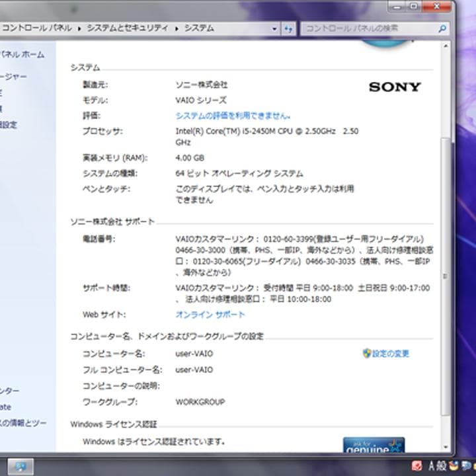Viewport: 476px width, 476px height.
Task: Open the address bar history dropdown arrow
Action: tap(274, 29)
